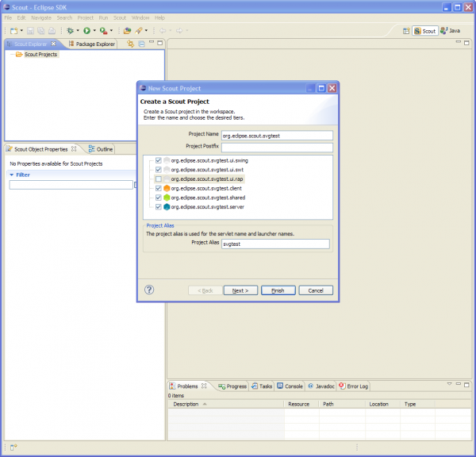Viewport: 476px width, 457px height.
Task: Click the Collapse All icon in Scout Explorer
Action: click(141, 44)
